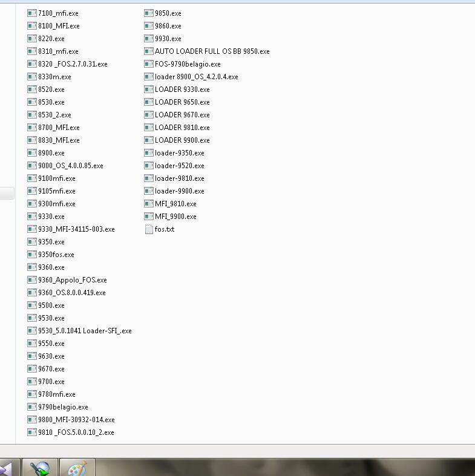This screenshot has width=475, height=476.
Task: Select the icon of loader-9350.exe
Action: (148, 153)
